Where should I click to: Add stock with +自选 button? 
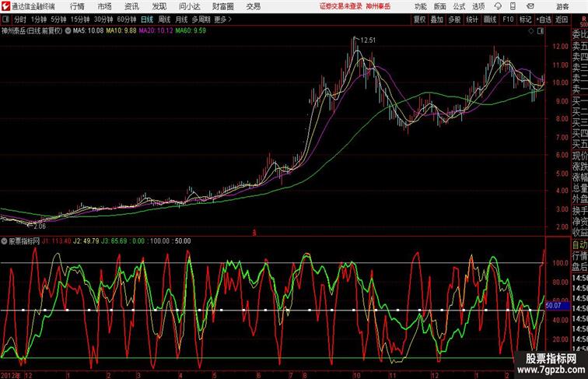coord(544,19)
